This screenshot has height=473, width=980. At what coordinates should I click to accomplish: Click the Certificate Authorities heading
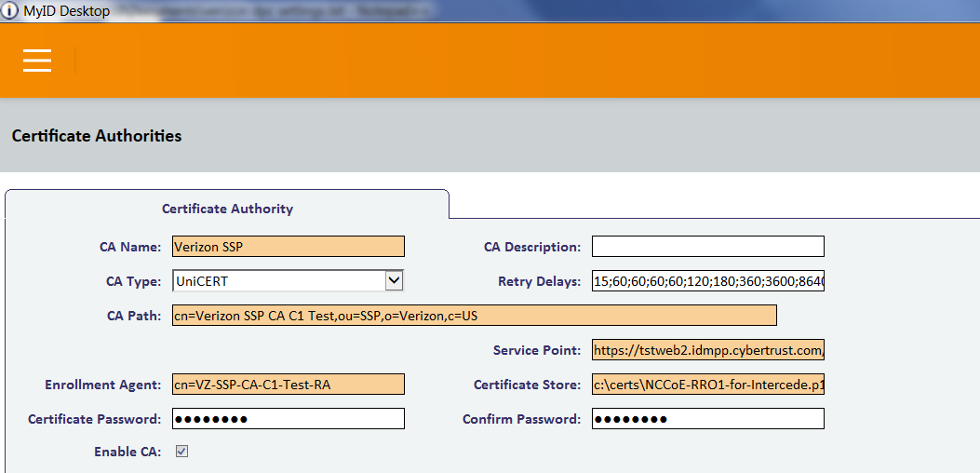(97, 136)
